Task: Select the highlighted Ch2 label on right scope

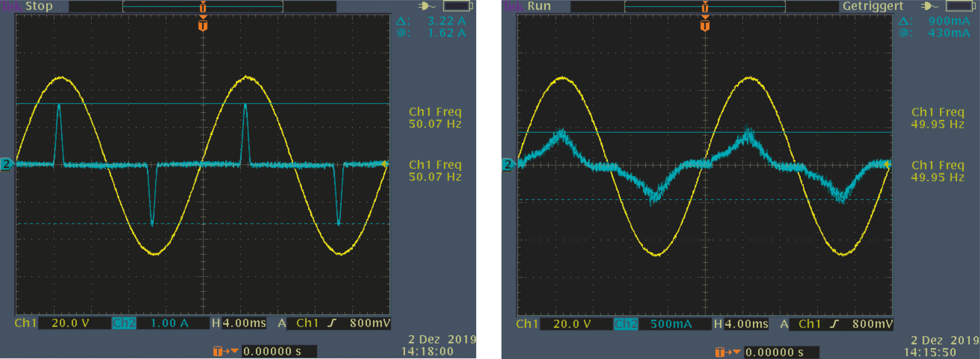Action: click(x=626, y=324)
